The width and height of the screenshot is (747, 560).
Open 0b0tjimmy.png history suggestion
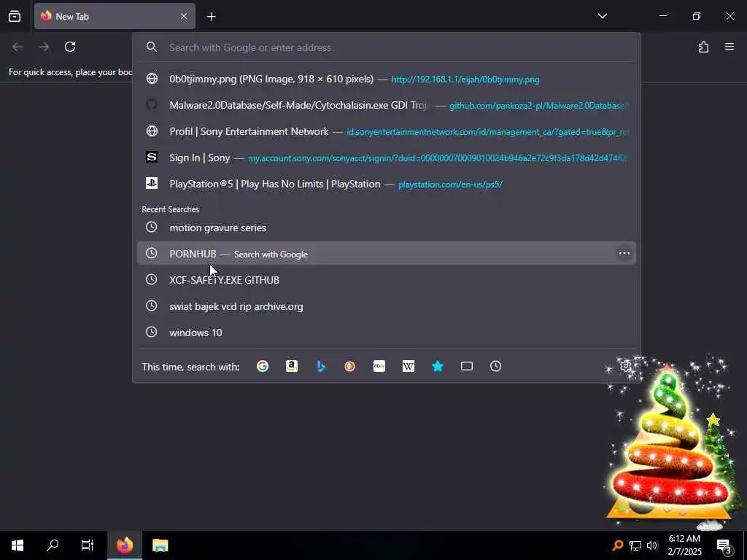tap(387, 79)
